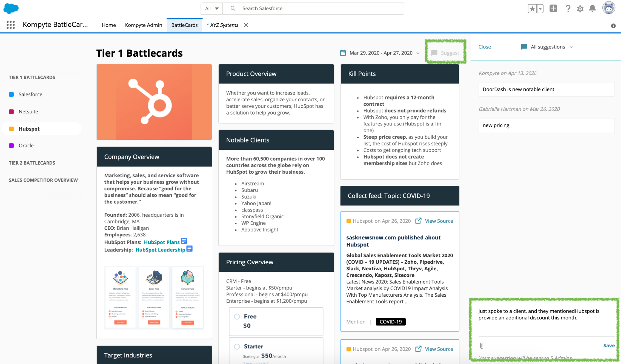This screenshot has height=364, width=621.
Task: Click external link icon on second Hubspot feed
Action: tap(418, 349)
